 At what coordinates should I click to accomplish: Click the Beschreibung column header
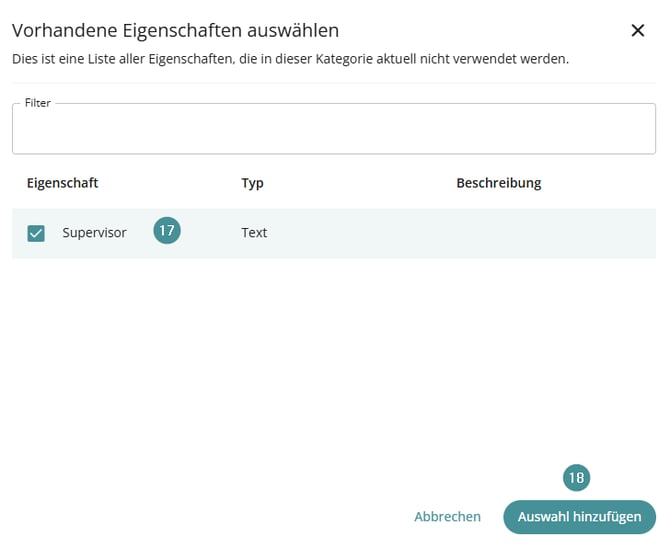point(499,183)
